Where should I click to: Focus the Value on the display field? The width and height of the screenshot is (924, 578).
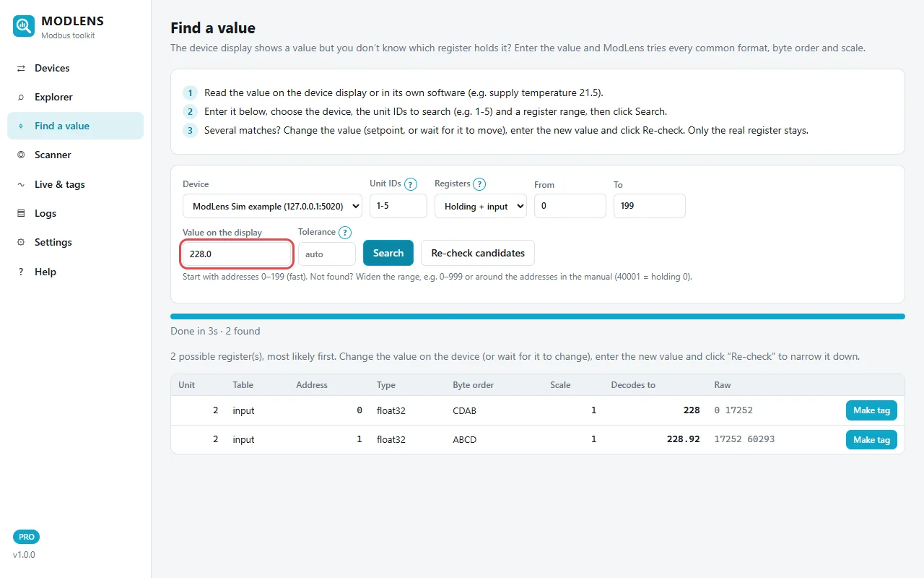(237, 254)
